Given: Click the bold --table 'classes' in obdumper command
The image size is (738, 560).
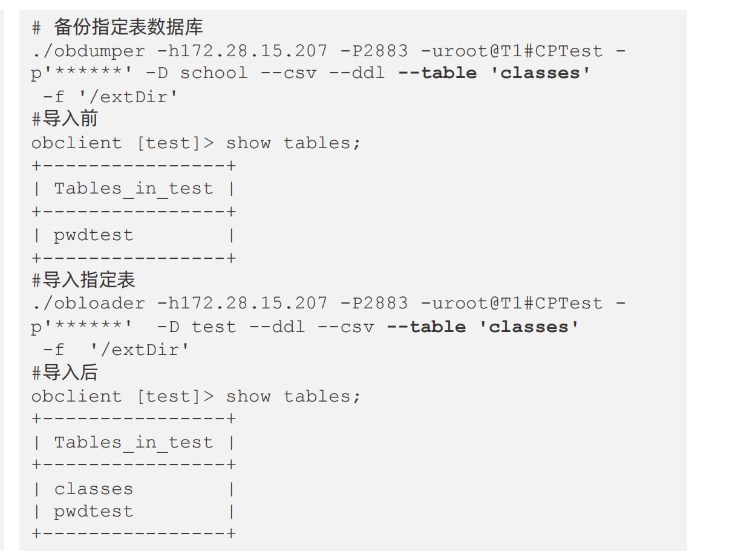Looking at the screenshot, I should pos(494,73).
